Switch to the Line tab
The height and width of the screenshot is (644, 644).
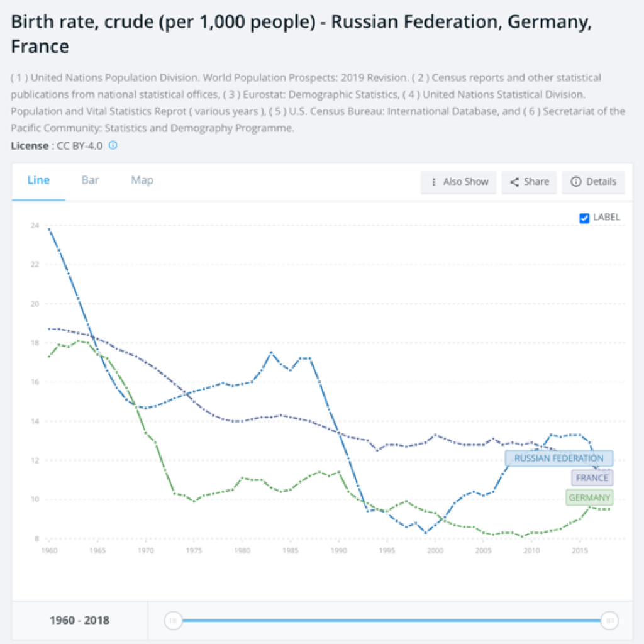coord(38,180)
